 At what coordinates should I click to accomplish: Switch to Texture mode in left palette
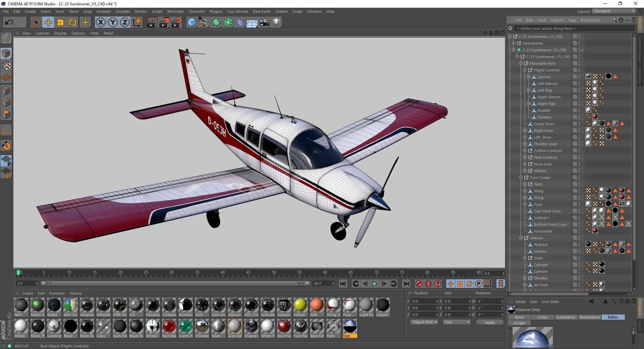pos(6,66)
